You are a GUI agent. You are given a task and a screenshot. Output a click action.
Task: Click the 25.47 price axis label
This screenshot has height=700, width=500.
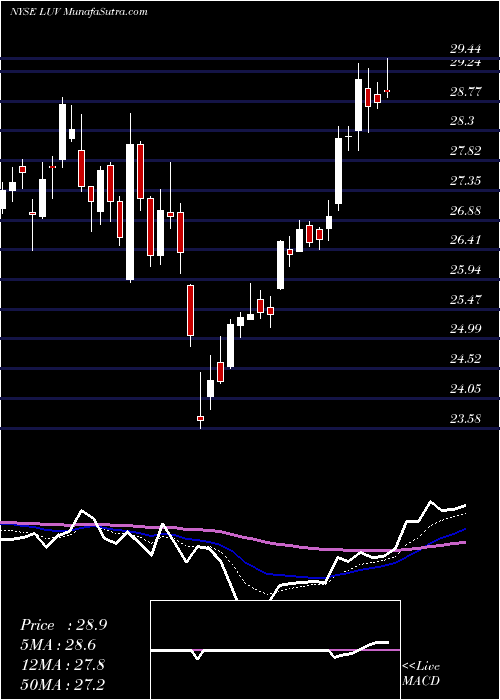[x=466, y=300]
